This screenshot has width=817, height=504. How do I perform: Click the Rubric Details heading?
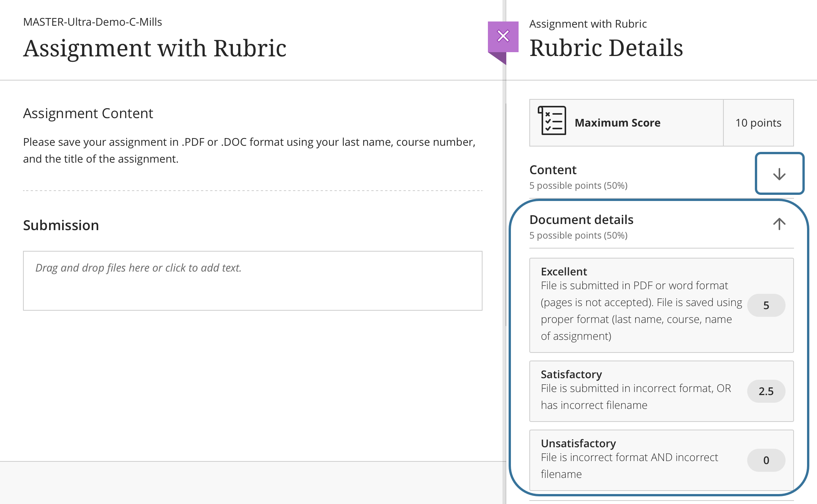[607, 48]
